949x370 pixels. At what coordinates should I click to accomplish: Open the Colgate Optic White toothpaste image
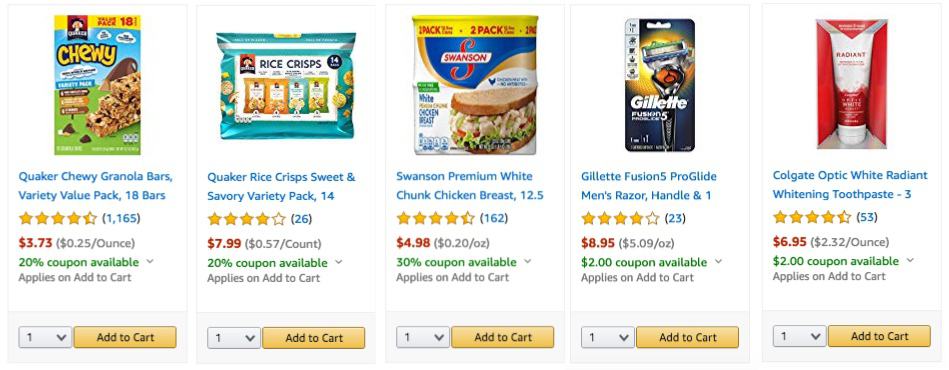pos(852,84)
